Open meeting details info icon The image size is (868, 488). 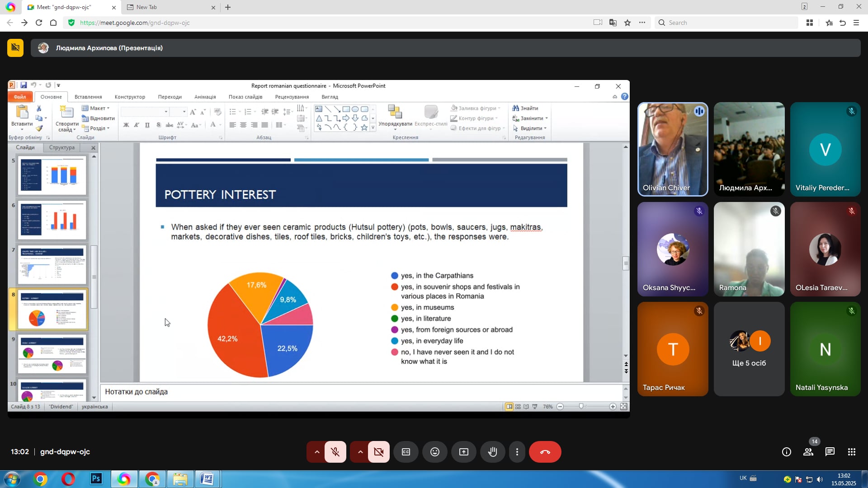[x=787, y=452]
